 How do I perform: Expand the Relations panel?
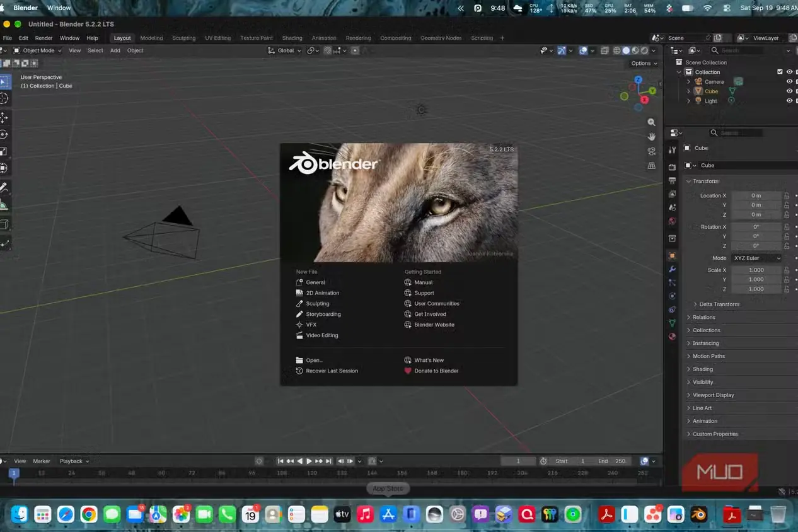point(704,317)
